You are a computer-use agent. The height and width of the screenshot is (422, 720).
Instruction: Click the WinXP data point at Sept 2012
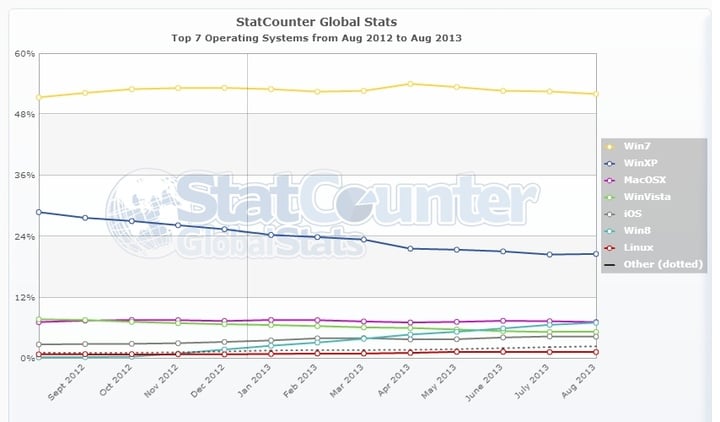coord(85,217)
